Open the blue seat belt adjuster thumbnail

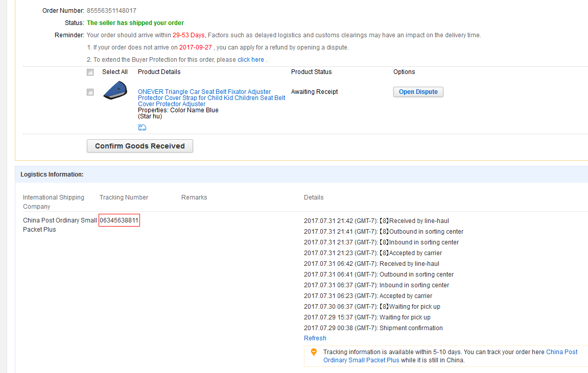click(115, 91)
